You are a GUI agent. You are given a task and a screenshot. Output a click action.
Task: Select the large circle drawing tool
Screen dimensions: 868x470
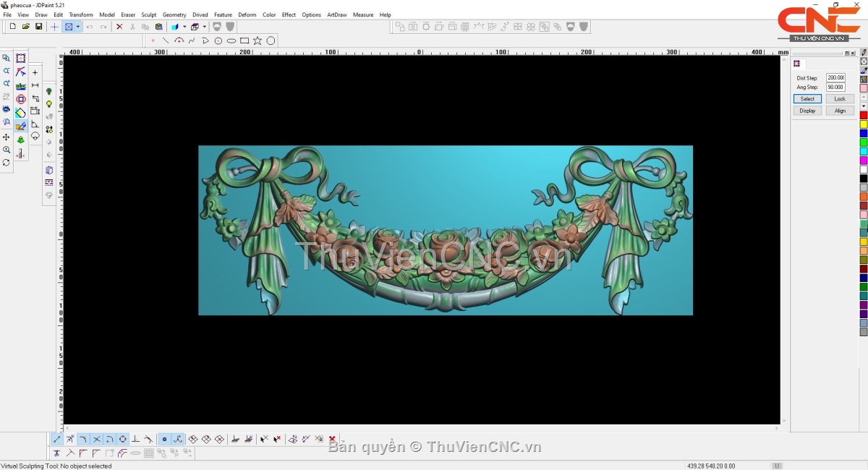click(271, 40)
